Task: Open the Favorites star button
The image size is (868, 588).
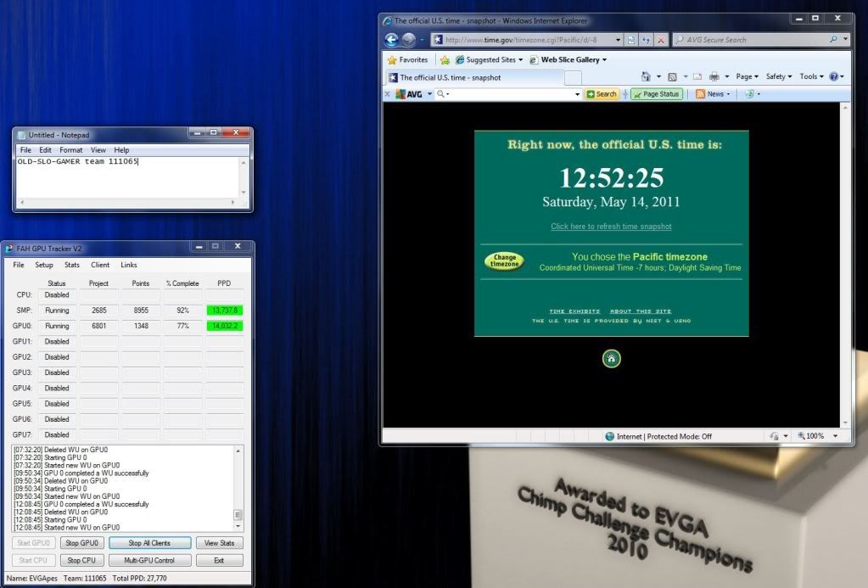Action: (407, 60)
